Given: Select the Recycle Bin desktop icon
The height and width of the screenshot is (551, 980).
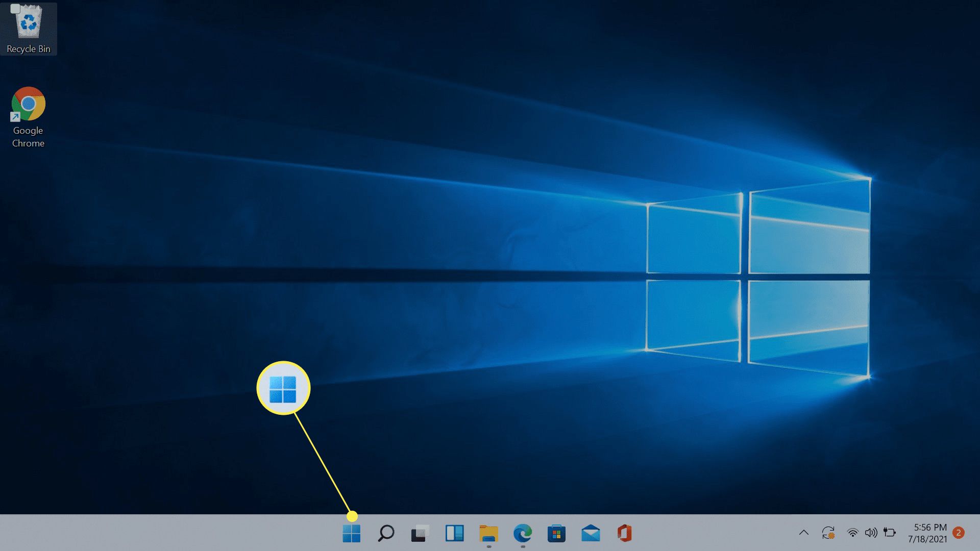Looking at the screenshot, I should point(29,28).
